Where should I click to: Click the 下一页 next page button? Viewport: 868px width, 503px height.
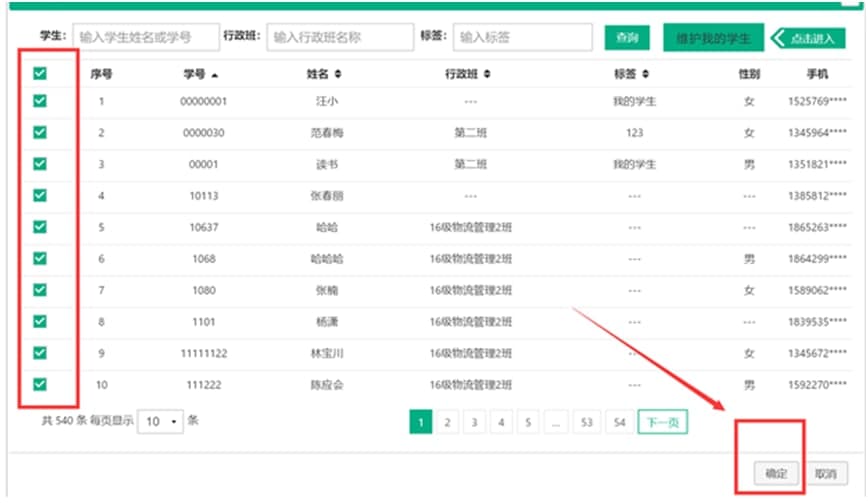click(x=662, y=423)
